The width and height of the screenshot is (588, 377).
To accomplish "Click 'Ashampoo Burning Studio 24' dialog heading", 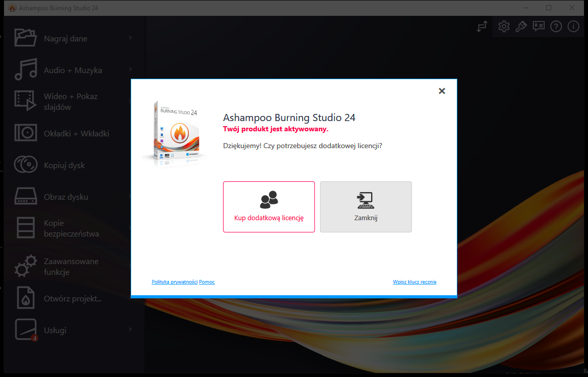I will click(289, 117).
